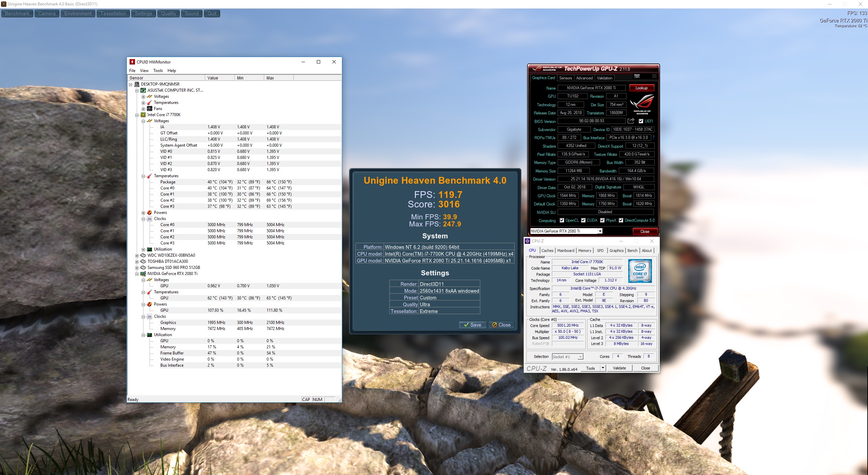This screenshot has height=475, width=868.
Task: Toggle the UEFI checkbox in GPU-Z
Action: [641, 121]
